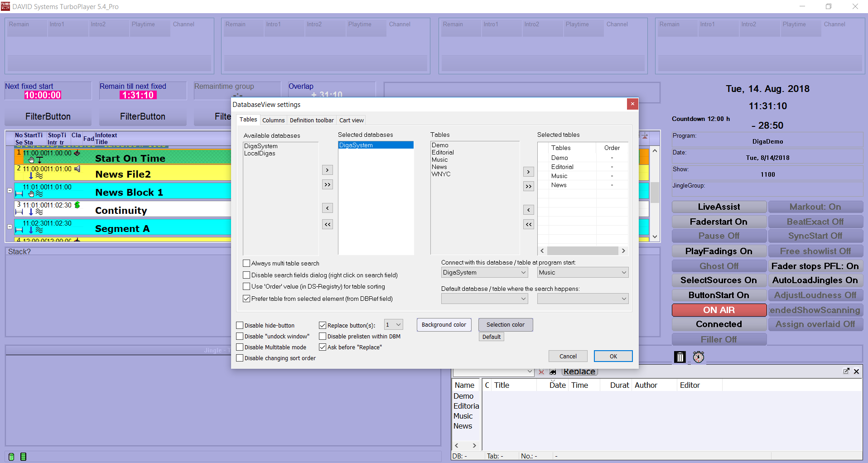Switch to the Columns tab
This screenshot has width=868, height=463.
[273, 120]
